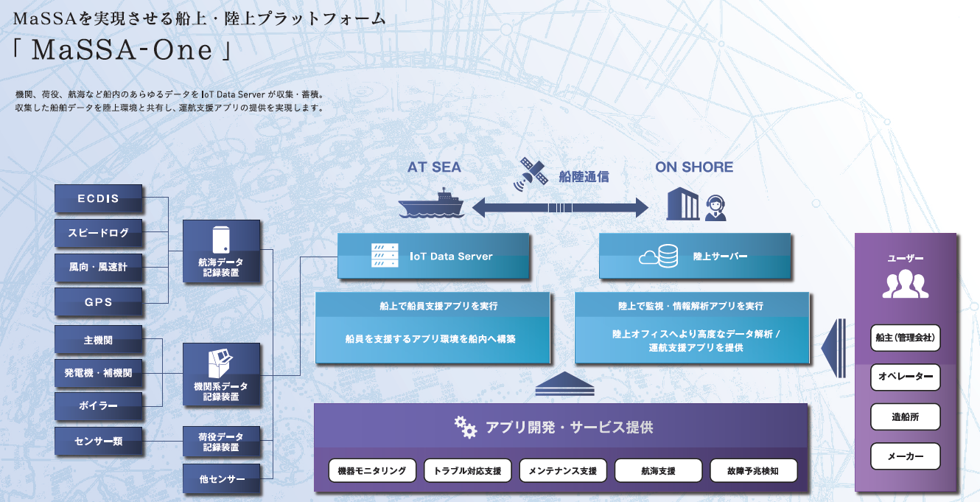Click the upward triangle above アプリ開発・サービス提供

(x=564, y=383)
